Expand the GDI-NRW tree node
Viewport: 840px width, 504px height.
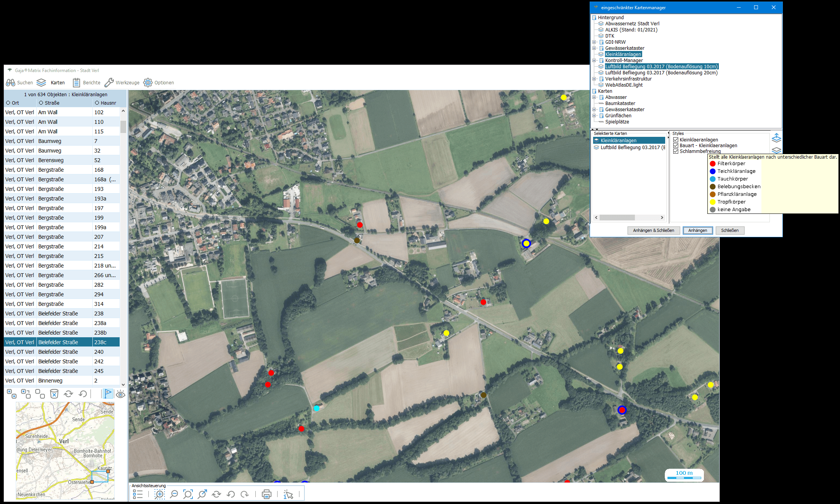click(594, 42)
